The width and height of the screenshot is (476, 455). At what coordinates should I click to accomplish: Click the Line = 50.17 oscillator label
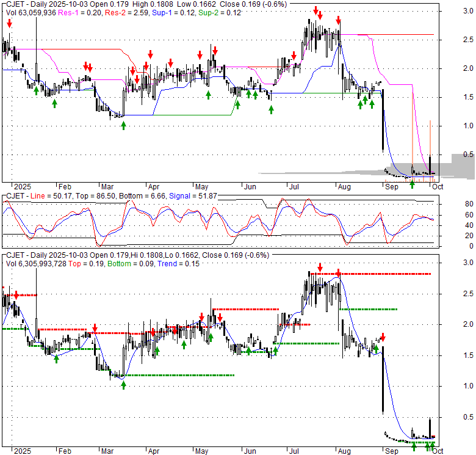pos(51,196)
